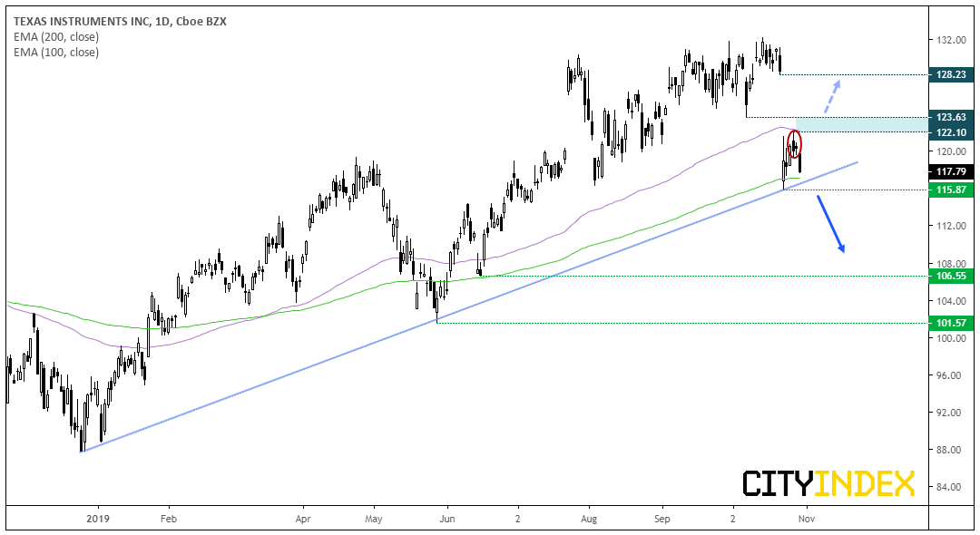This screenshot has width=980, height=535.
Task: Select the light-blue resistance zone rectangle
Action: (x=861, y=124)
